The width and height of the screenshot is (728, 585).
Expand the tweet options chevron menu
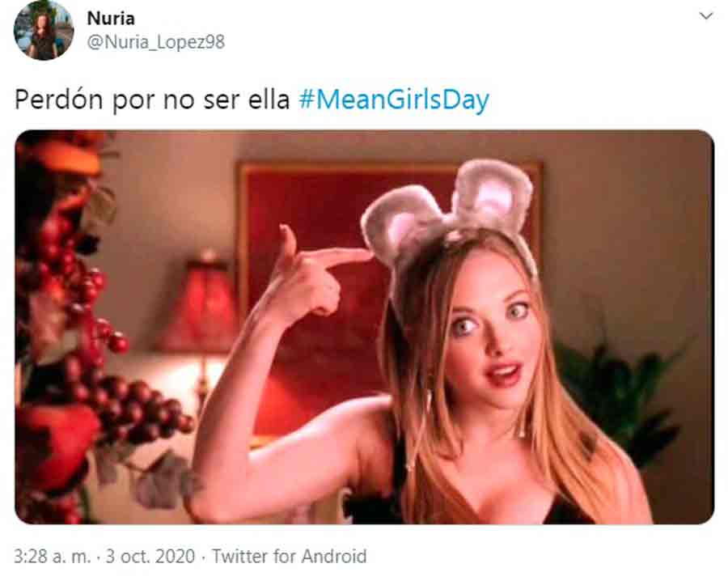[706, 16]
